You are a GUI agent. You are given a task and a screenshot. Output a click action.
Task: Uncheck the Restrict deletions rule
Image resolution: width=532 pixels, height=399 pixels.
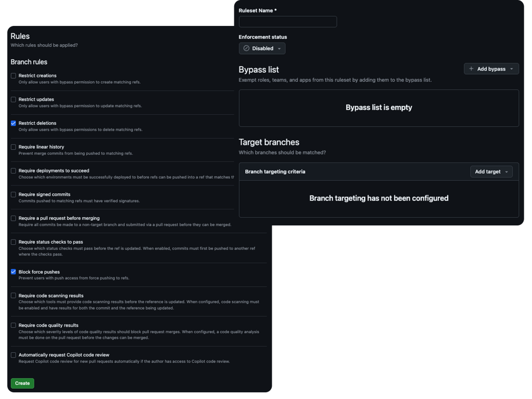tap(14, 123)
